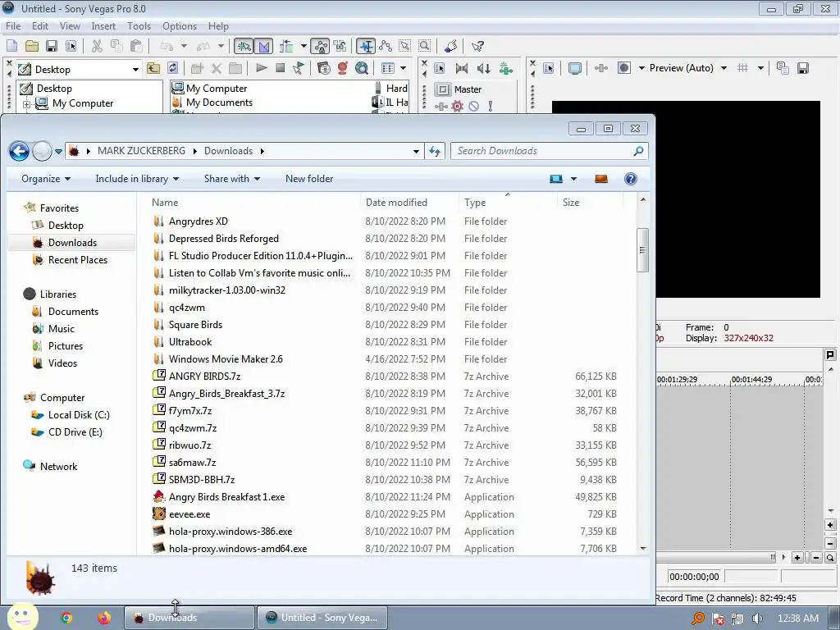Click the Dim Output icon in mixer toolbar
The image size is (840, 630).
pos(484,68)
